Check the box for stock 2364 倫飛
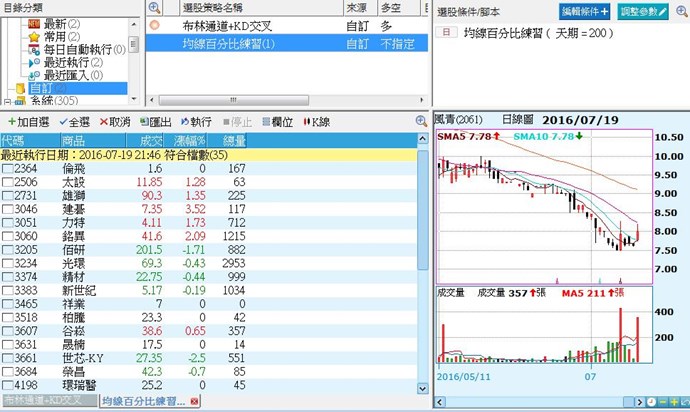Image resolution: width=690 pixels, height=412 pixels. point(7,169)
